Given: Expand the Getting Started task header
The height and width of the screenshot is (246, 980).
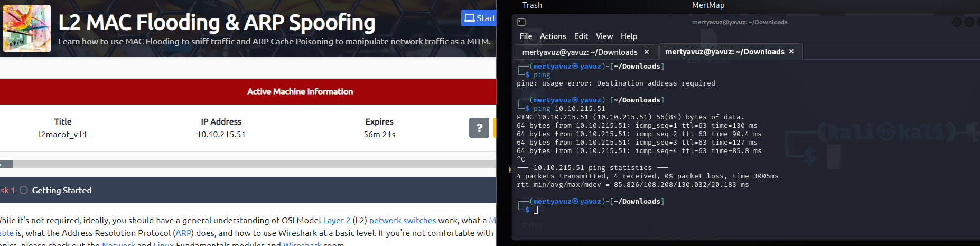Looking at the screenshot, I should [x=248, y=190].
